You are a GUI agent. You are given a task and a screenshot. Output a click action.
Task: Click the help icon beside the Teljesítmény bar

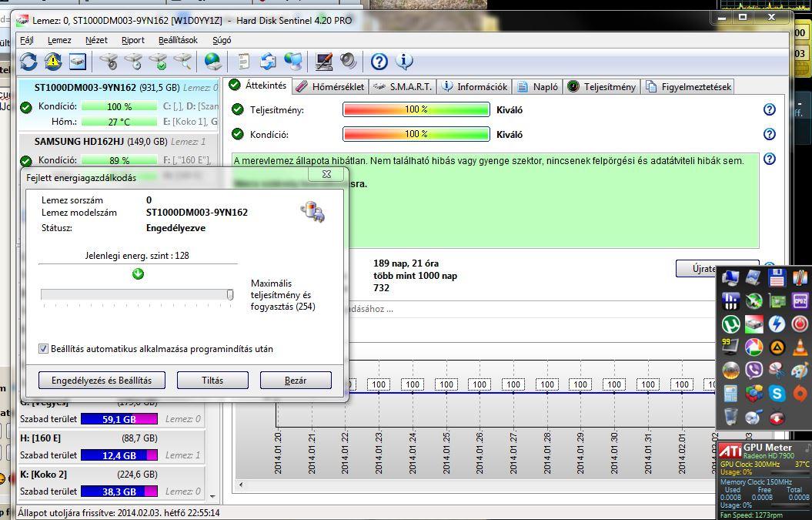tap(770, 109)
